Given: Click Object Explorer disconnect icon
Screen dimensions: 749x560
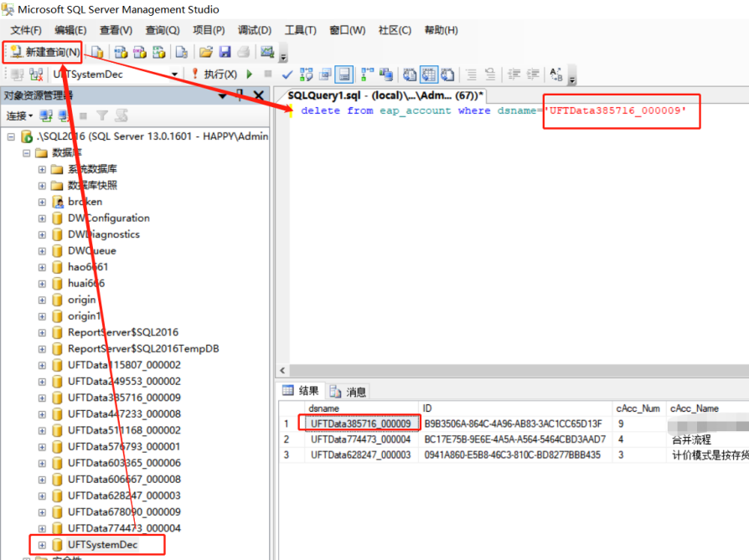Looking at the screenshot, I should (64, 116).
